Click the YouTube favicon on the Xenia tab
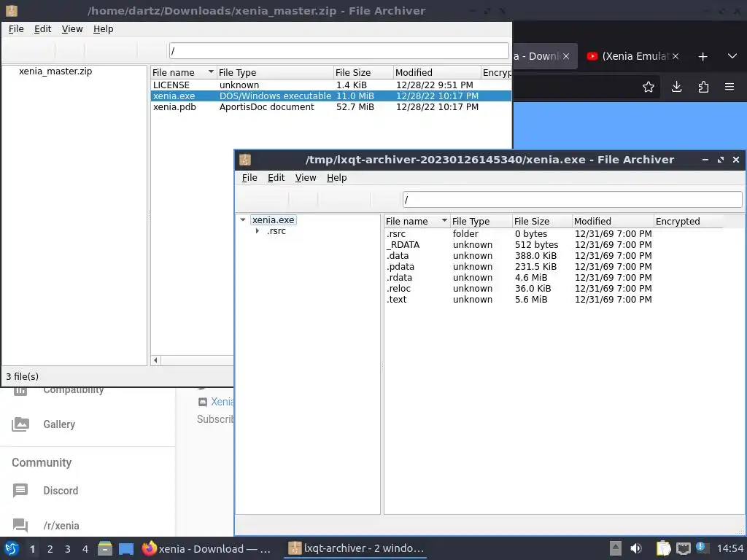The height and width of the screenshot is (560, 747). pos(592,56)
